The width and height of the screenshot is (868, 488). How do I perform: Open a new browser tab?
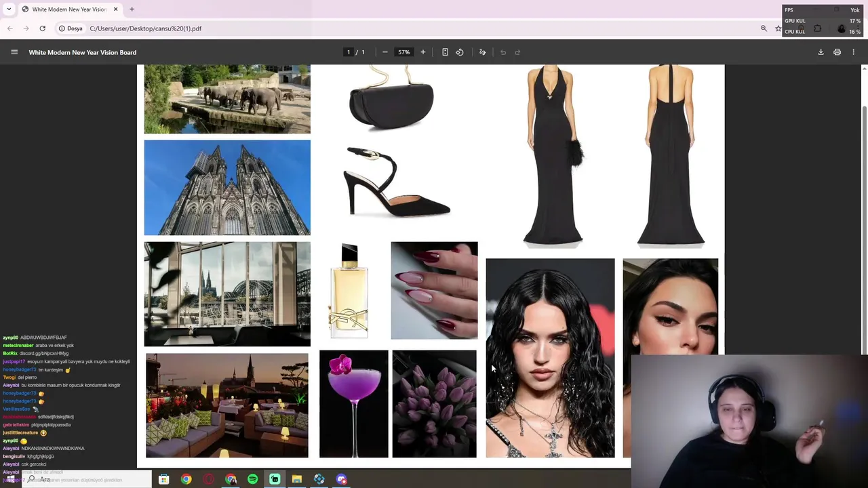[132, 9]
